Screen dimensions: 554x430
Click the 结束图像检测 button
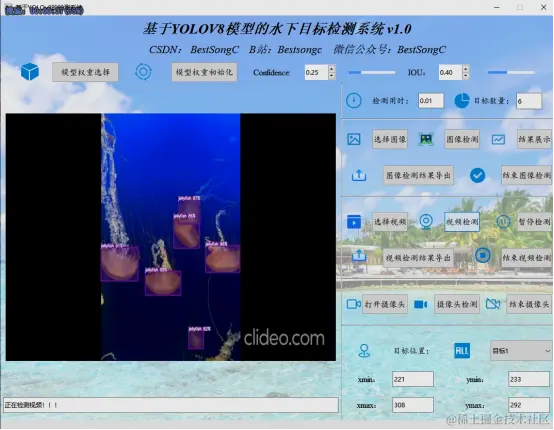526,175
